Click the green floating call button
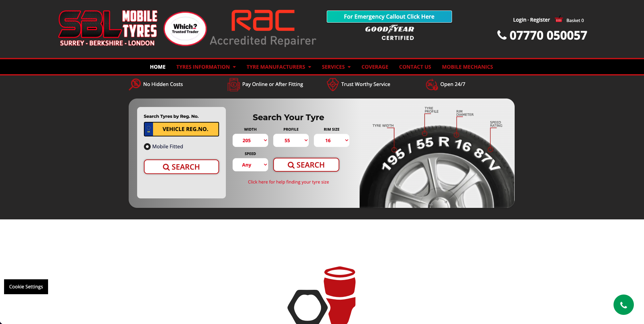 (x=623, y=305)
